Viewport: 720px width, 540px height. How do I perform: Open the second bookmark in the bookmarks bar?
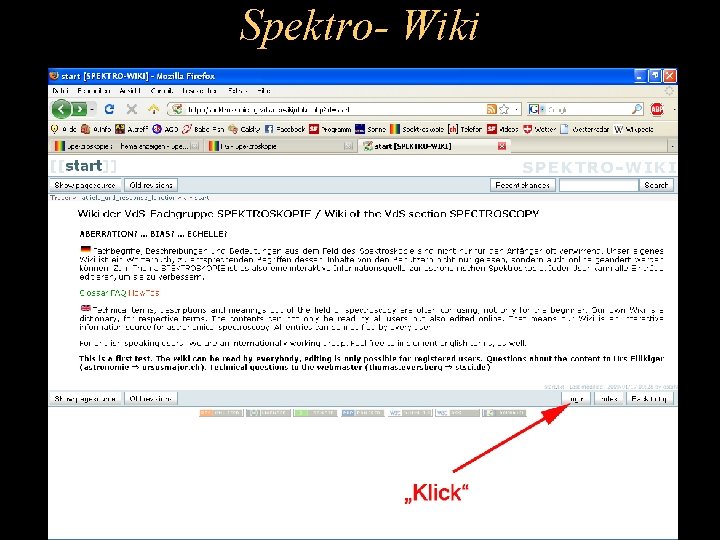pyautogui.click(x=96, y=129)
